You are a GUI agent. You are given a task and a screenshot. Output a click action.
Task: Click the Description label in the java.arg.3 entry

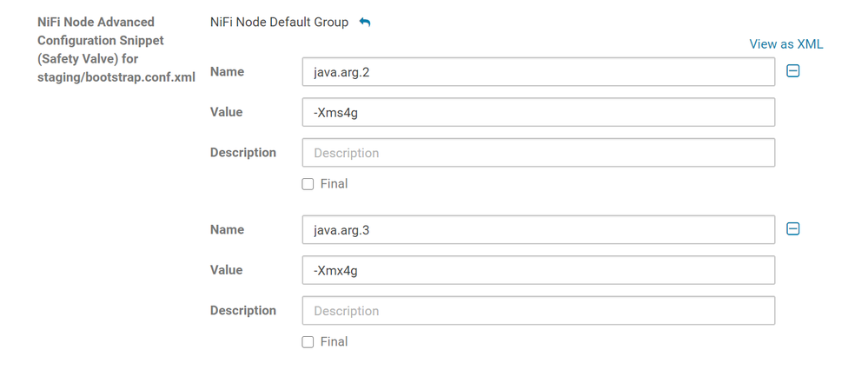click(x=243, y=311)
